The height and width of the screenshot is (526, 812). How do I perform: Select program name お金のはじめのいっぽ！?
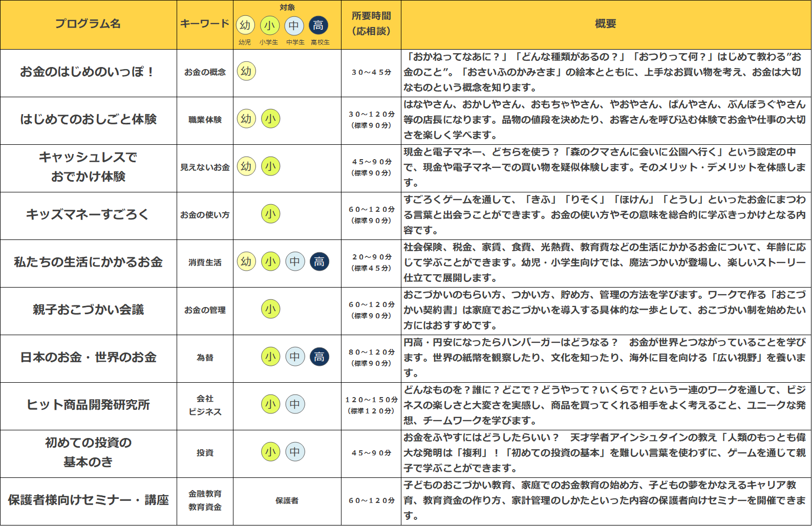88,72
